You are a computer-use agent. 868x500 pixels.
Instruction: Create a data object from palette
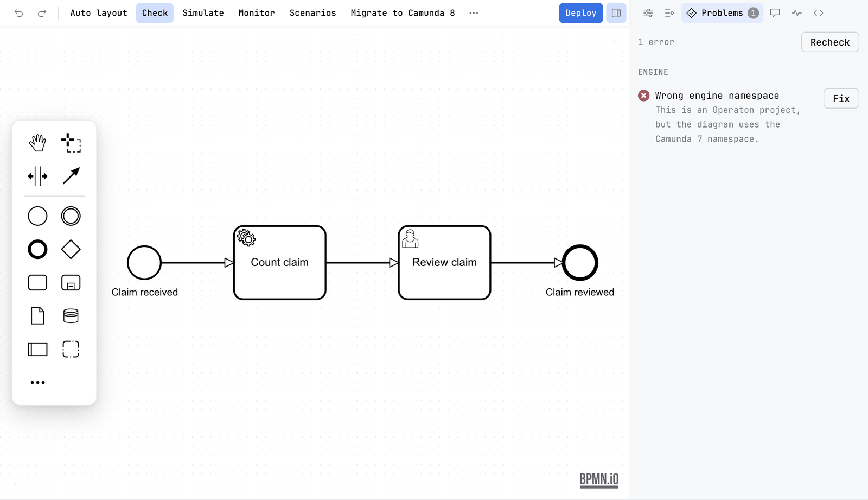37,316
